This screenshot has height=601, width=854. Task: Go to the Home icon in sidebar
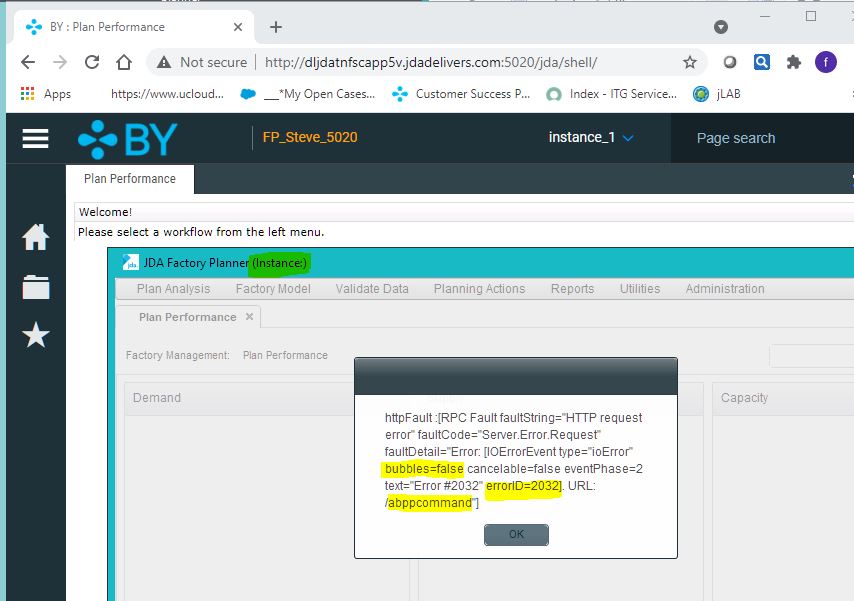36,238
